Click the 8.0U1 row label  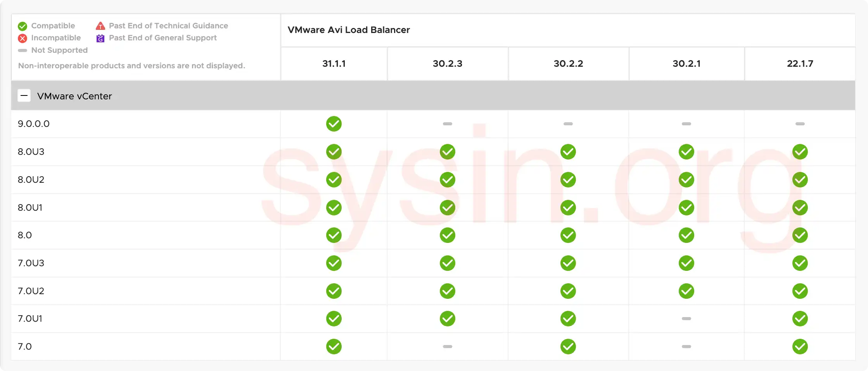[30, 208]
